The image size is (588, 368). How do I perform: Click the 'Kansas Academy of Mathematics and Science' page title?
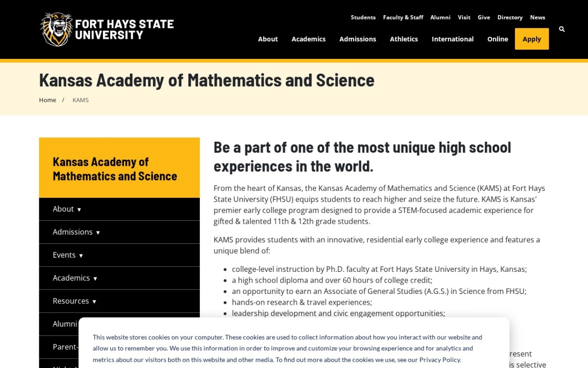[207, 80]
